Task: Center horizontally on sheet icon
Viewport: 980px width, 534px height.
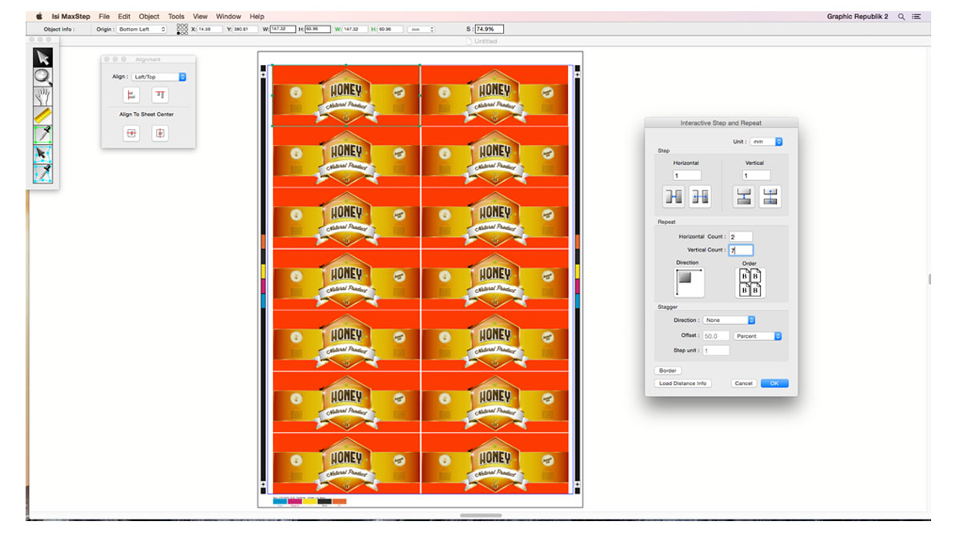Action: (131, 134)
